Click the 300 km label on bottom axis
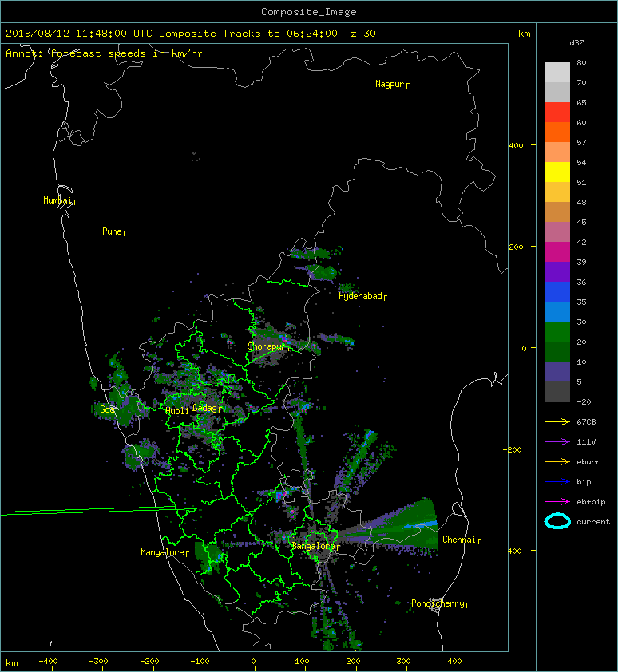The width and height of the screenshot is (618, 672). pos(403,662)
